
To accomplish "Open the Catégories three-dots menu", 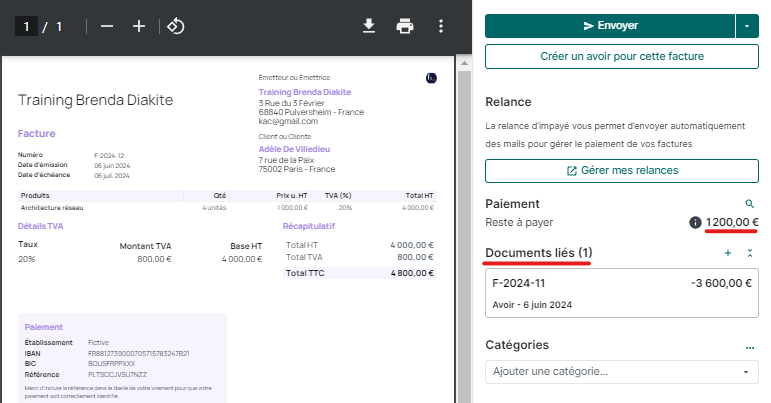I will coord(749,345).
